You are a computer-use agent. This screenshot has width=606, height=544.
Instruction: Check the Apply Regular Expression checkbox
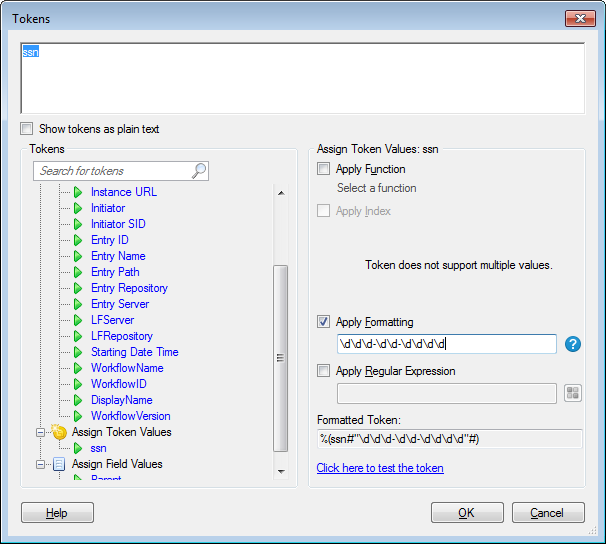point(323,371)
